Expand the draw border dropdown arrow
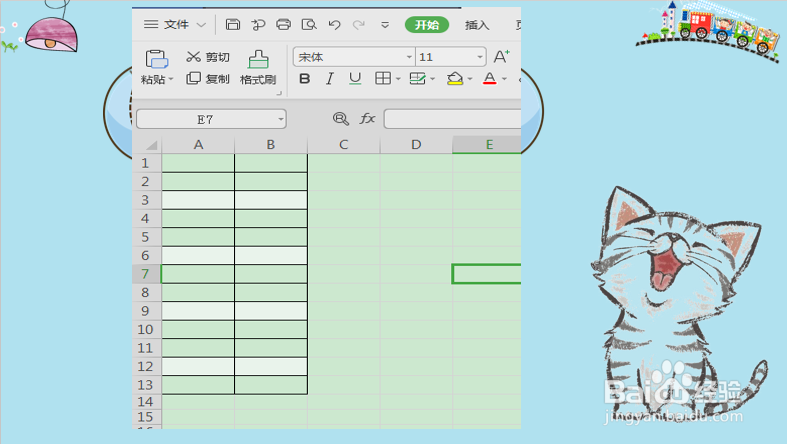 pyautogui.click(x=432, y=79)
